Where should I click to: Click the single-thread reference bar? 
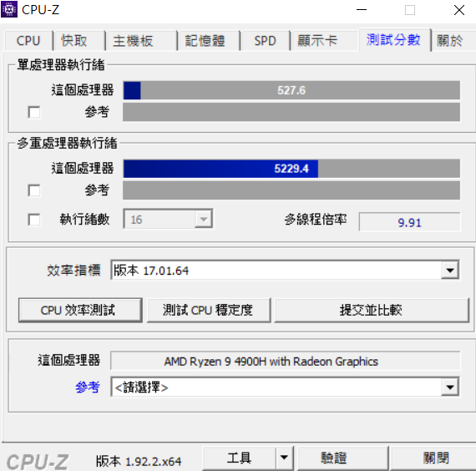coord(291,112)
